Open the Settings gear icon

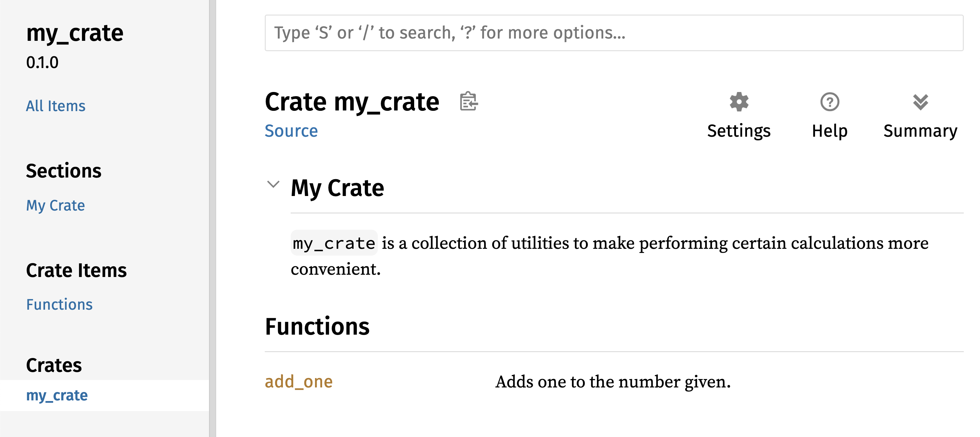(739, 102)
